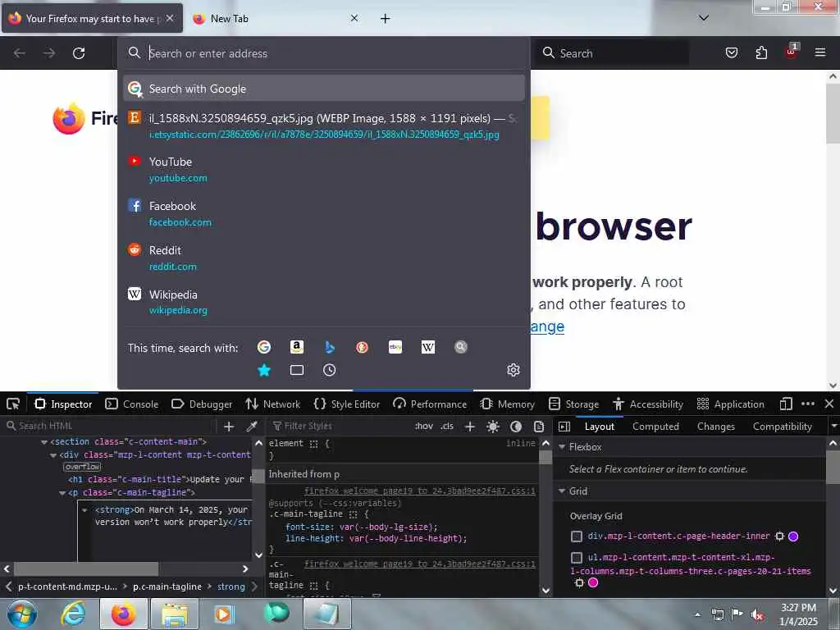Collapse the strong element node

coord(84,510)
